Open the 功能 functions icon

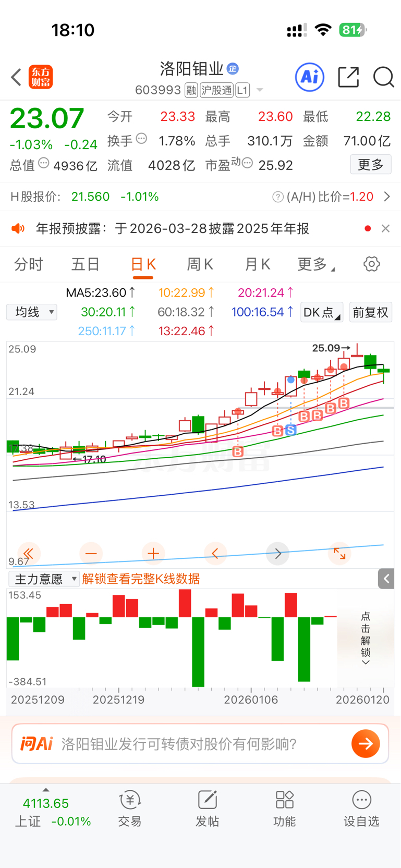point(285,809)
